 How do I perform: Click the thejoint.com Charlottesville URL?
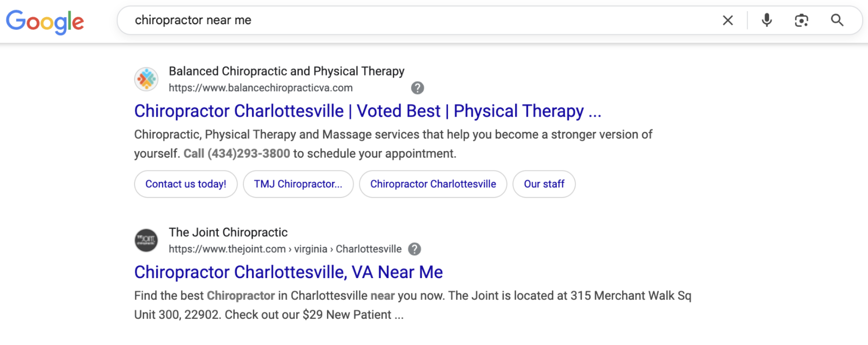point(285,249)
